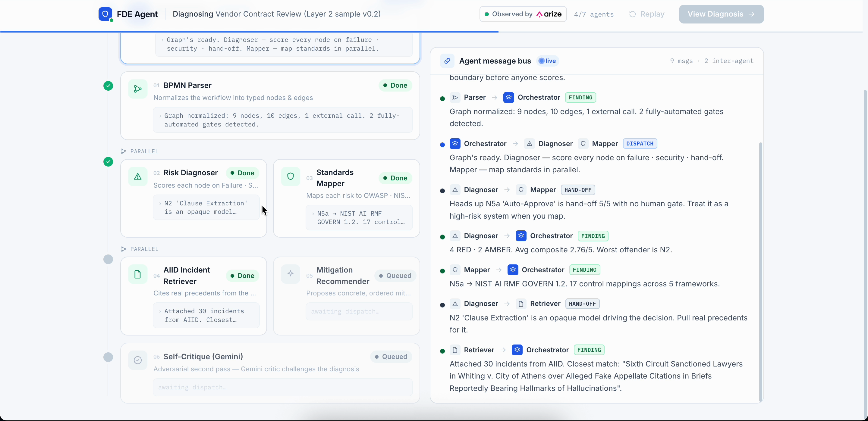Screen dimensions: 868x421
Task: Click the AIID Incident Retriever document icon
Action: pyautogui.click(x=137, y=274)
